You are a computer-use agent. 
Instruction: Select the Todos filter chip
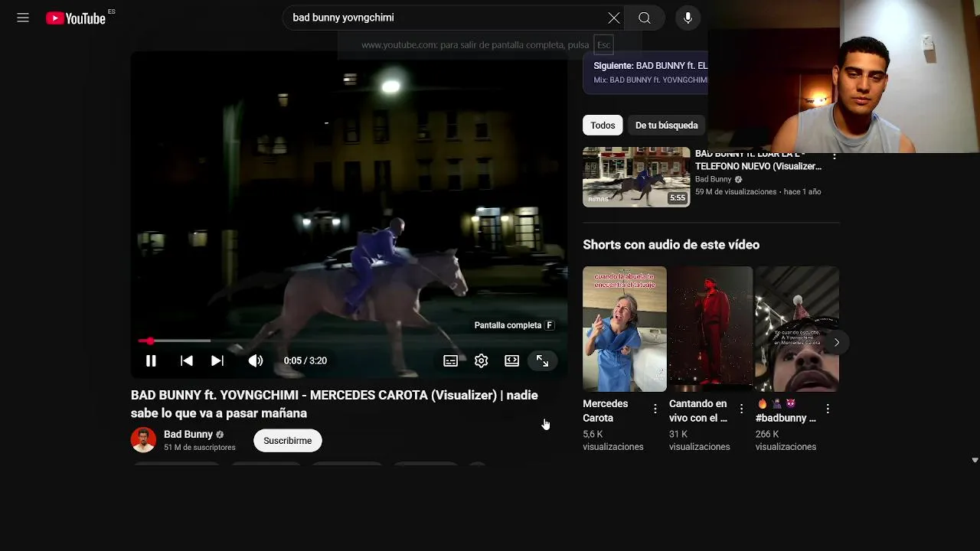603,125
